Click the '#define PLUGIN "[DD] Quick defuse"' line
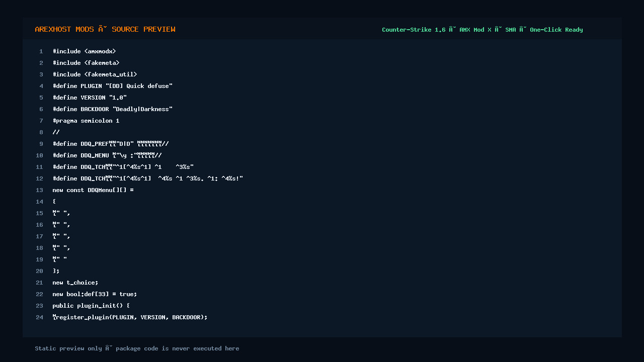 click(x=113, y=86)
